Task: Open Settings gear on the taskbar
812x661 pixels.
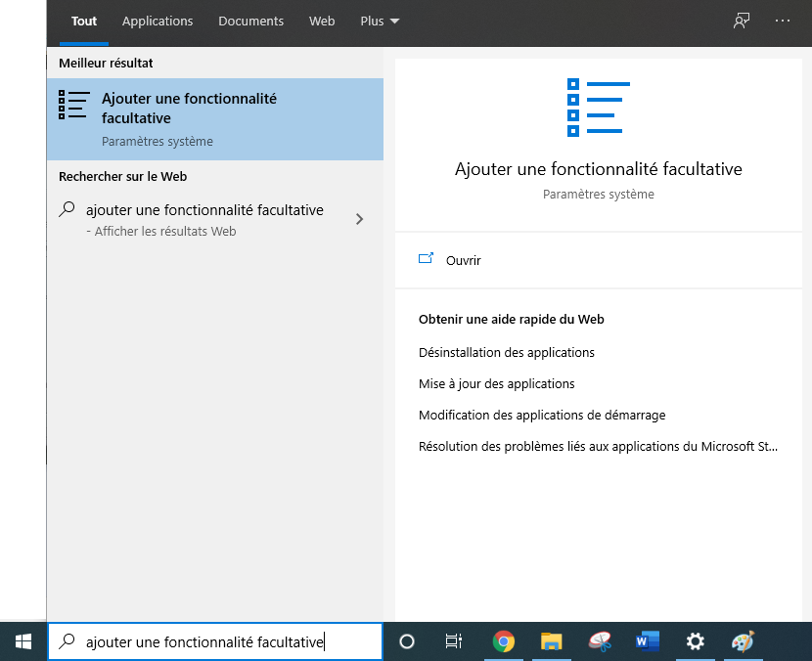Action: [695, 641]
